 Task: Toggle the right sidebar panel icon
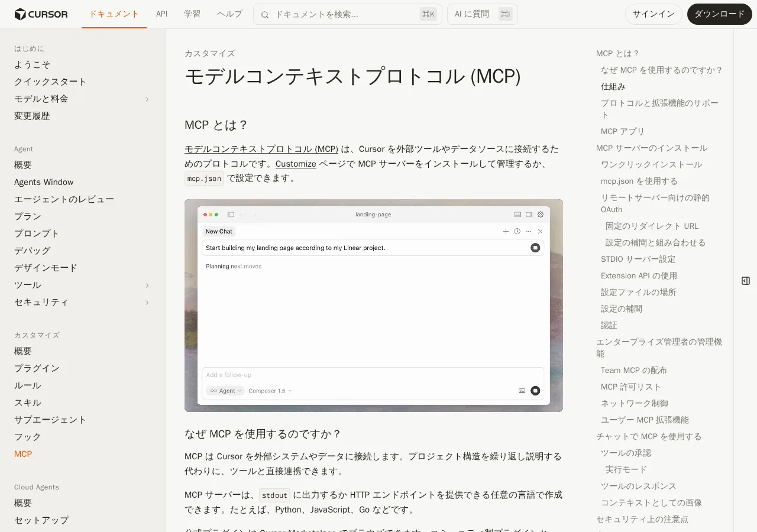tap(746, 281)
